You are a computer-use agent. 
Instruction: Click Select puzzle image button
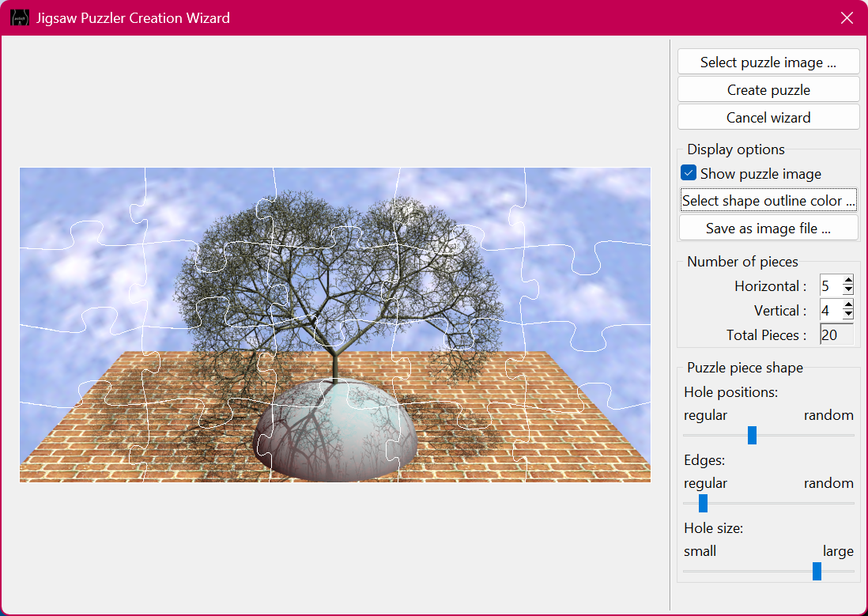[x=768, y=62]
